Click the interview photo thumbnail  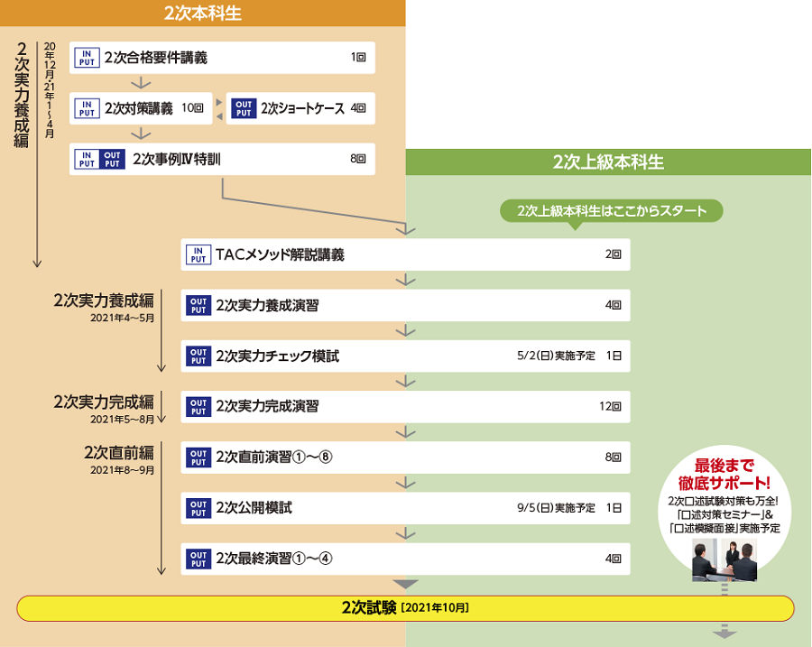(724, 559)
